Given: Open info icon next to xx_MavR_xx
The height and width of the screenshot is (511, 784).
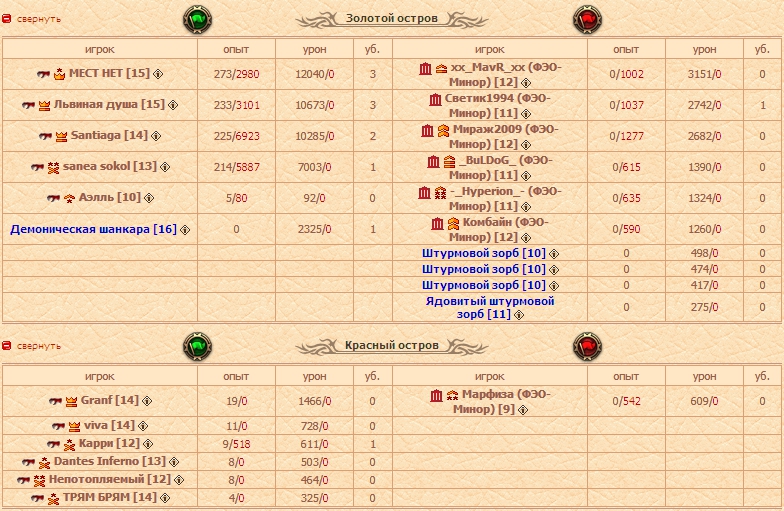Looking at the screenshot, I should pyautogui.click(x=526, y=82).
